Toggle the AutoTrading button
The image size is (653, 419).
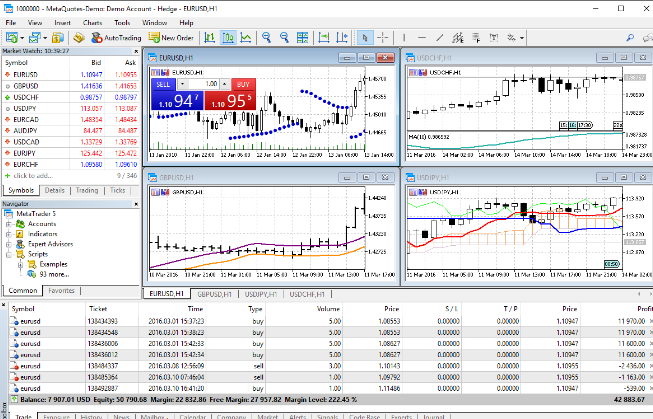tap(116, 37)
